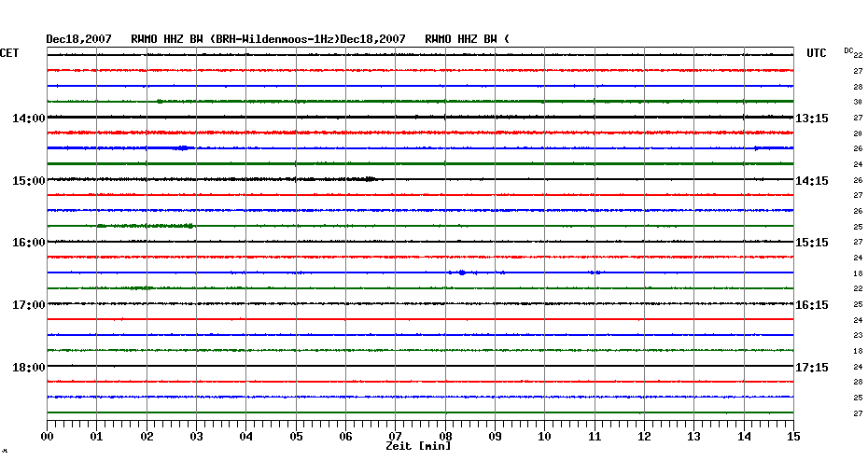The image size is (868, 461).
Task: Click the 14:15 UTC time label
Action: click(812, 181)
